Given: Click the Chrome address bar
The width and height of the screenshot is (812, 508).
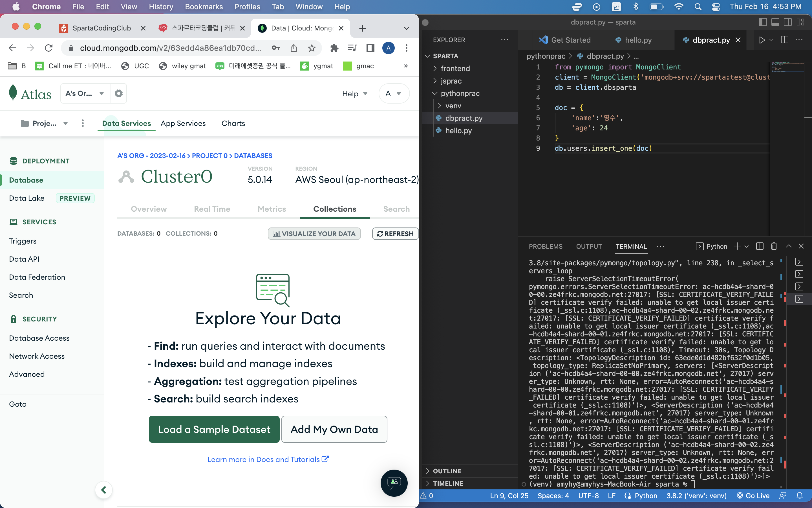Looking at the screenshot, I should (x=171, y=48).
